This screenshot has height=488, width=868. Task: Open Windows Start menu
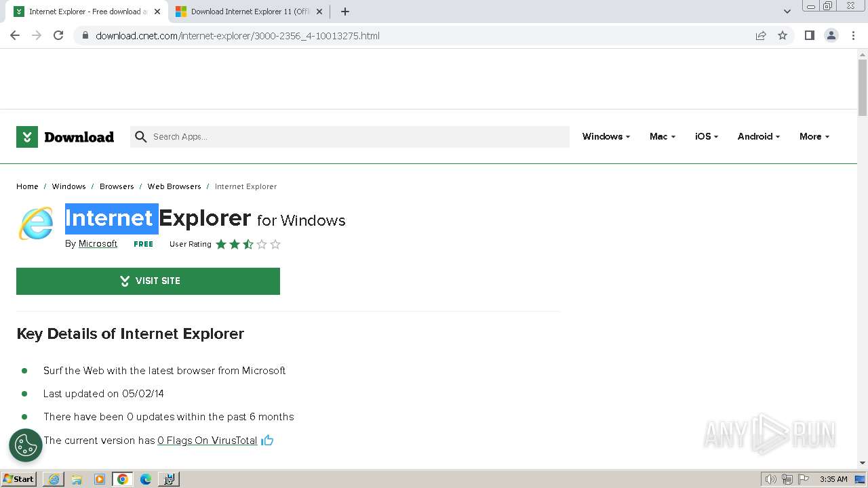click(x=19, y=479)
